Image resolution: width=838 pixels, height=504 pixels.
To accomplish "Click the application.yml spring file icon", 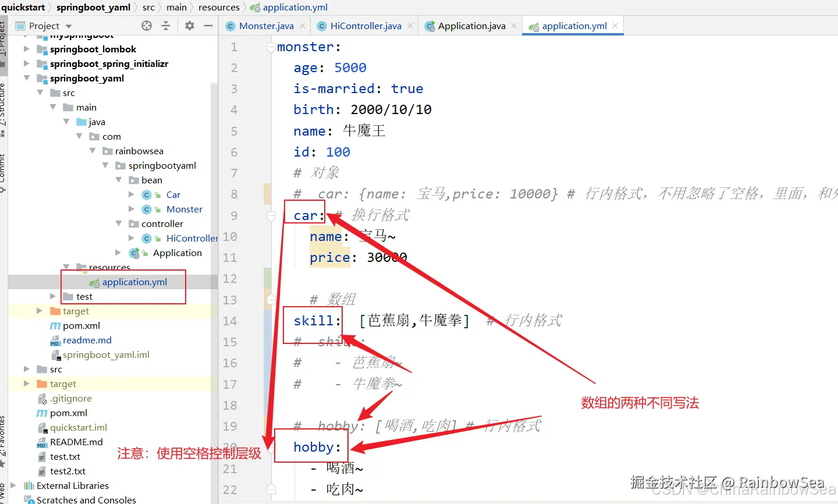I will click(x=94, y=282).
